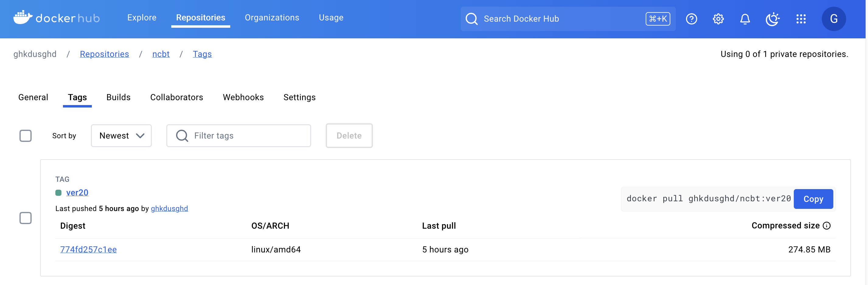The width and height of the screenshot is (868, 285).
Task: Open the Collaborators tab
Action: [x=177, y=97]
